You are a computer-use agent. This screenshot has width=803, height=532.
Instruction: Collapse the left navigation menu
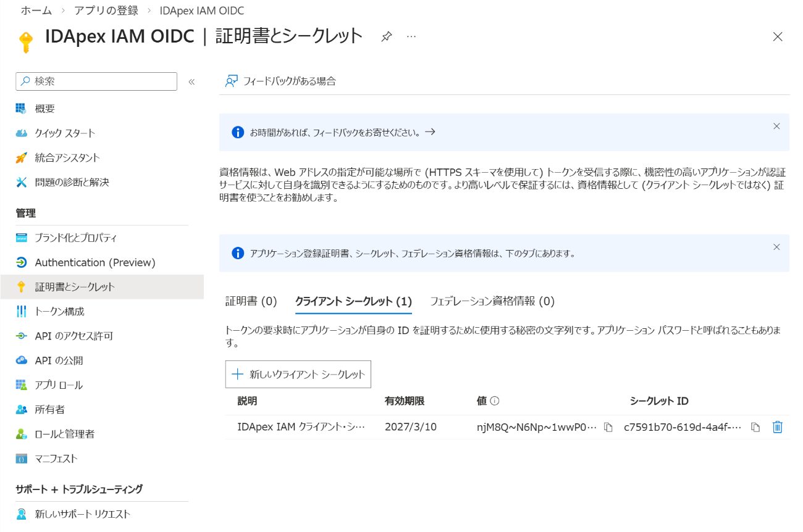191,81
